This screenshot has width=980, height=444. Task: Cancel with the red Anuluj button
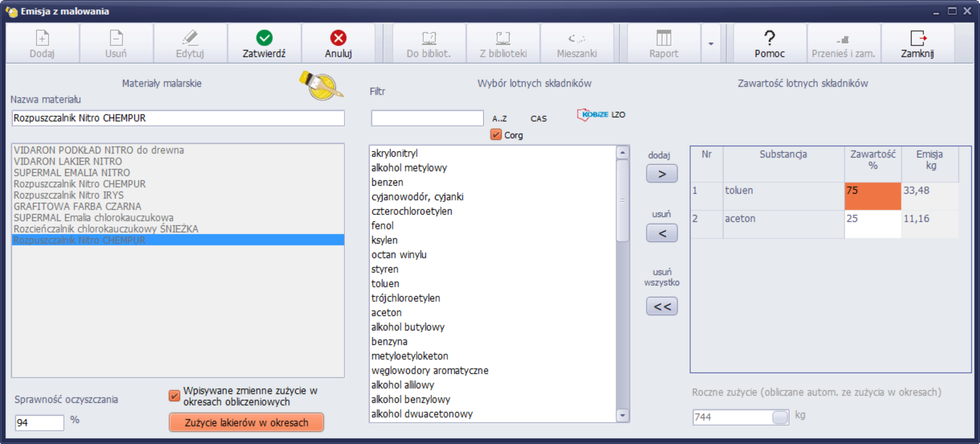click(338, 43)
